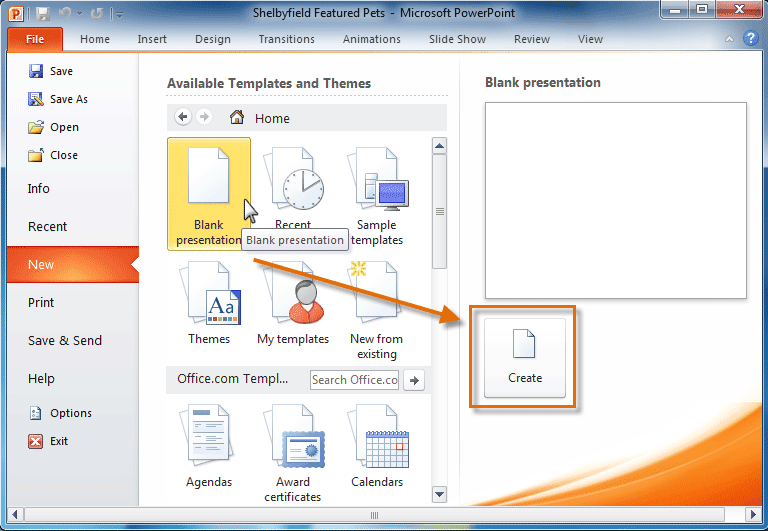Image resolution: width=768 pixels, height=531 pixels.
Task: Switch to the Animations ribbon tab
Action: pos(372,39)
